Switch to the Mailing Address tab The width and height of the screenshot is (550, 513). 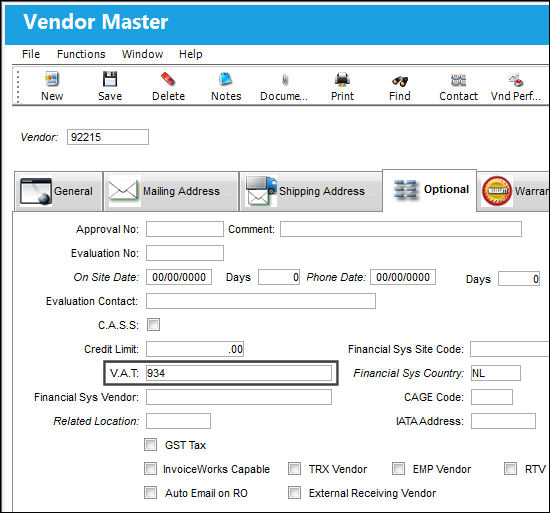[171, 191]
